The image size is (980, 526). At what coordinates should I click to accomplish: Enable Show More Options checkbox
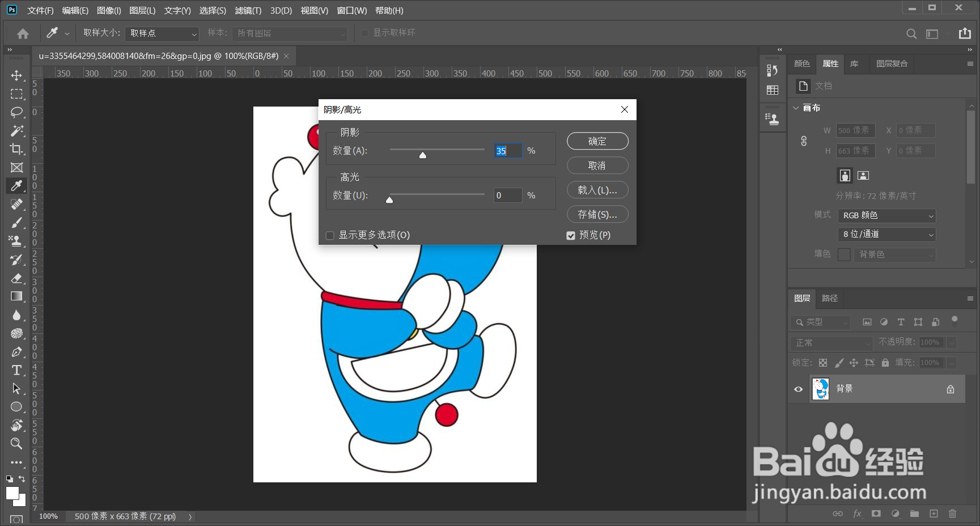[330, 235]
